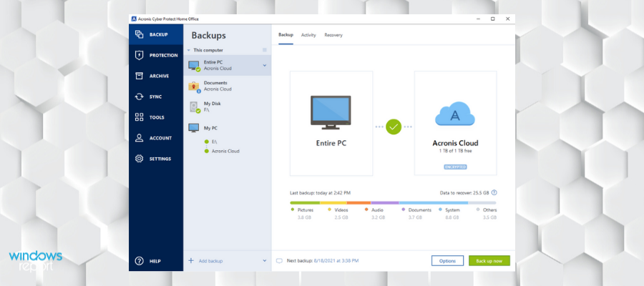Open the Settings gear icon
The height and width of the screenshot is (286, 644).
pyautogui.click(x=140, y=159)
